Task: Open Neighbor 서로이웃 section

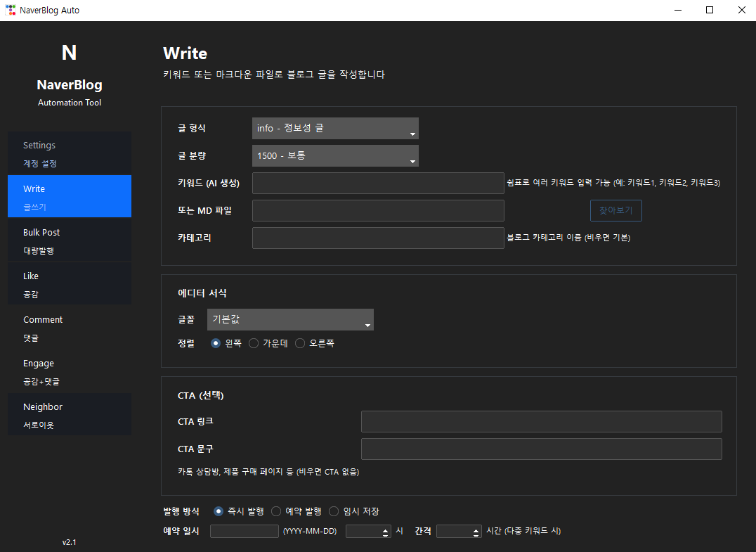Action: pyautogui.click(x=70, y=414)
